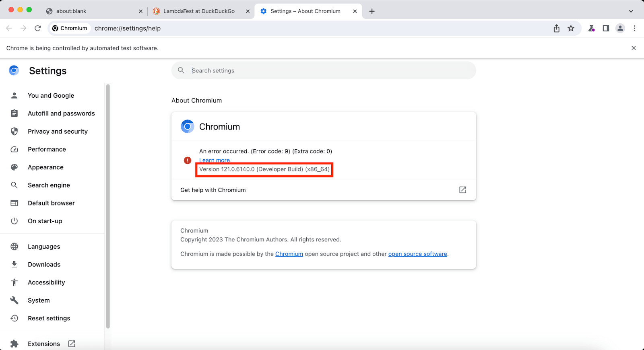
Task: Open Search engine settings
Action: 52,185
